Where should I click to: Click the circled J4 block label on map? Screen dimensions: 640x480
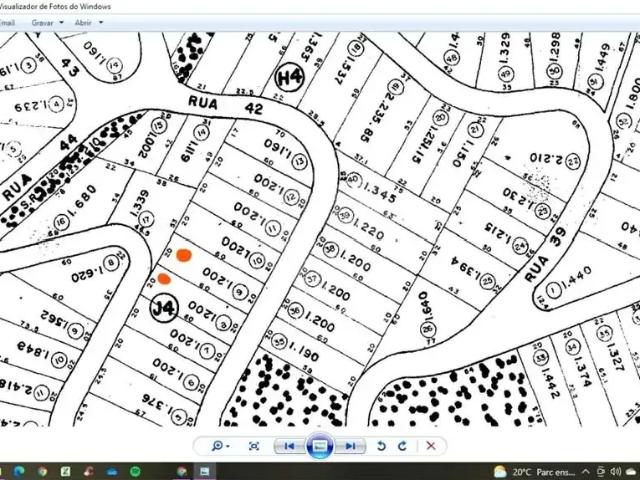164,308
